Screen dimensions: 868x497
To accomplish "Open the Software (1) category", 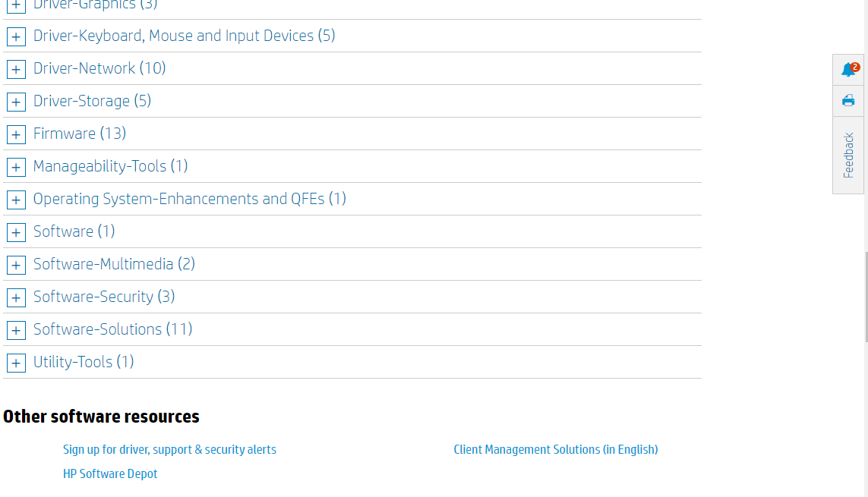I will 74,231.
